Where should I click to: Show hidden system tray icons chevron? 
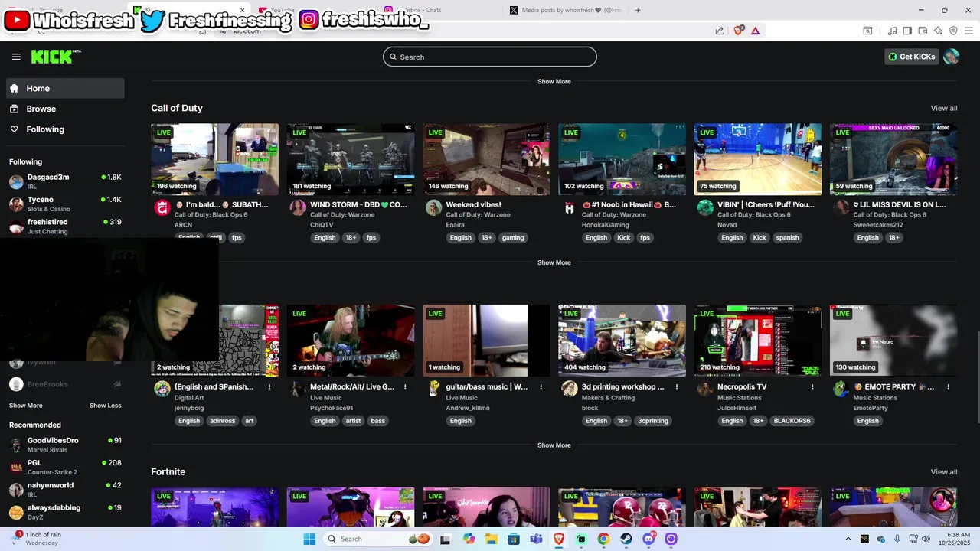pyautogui.click(x=848, y=539)
